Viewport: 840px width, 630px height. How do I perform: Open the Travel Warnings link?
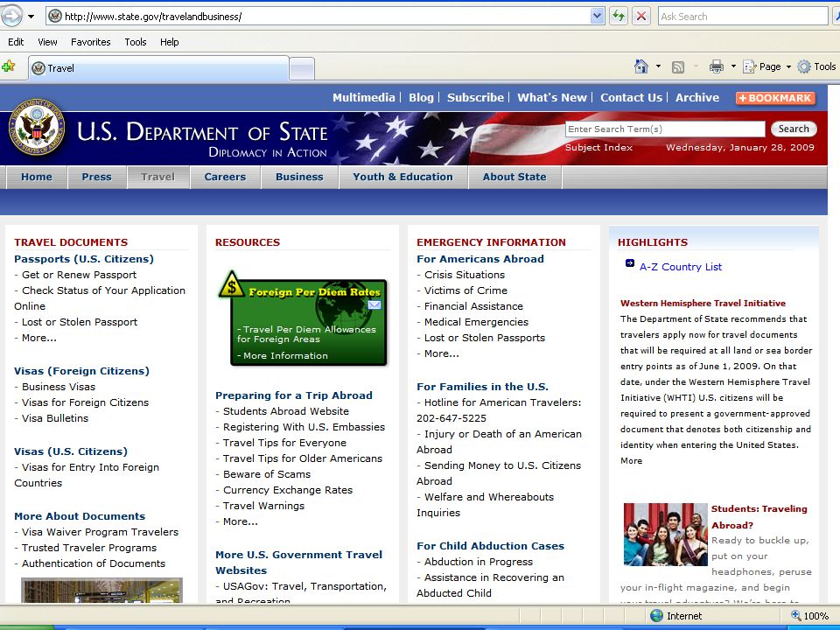coord(263,506)
